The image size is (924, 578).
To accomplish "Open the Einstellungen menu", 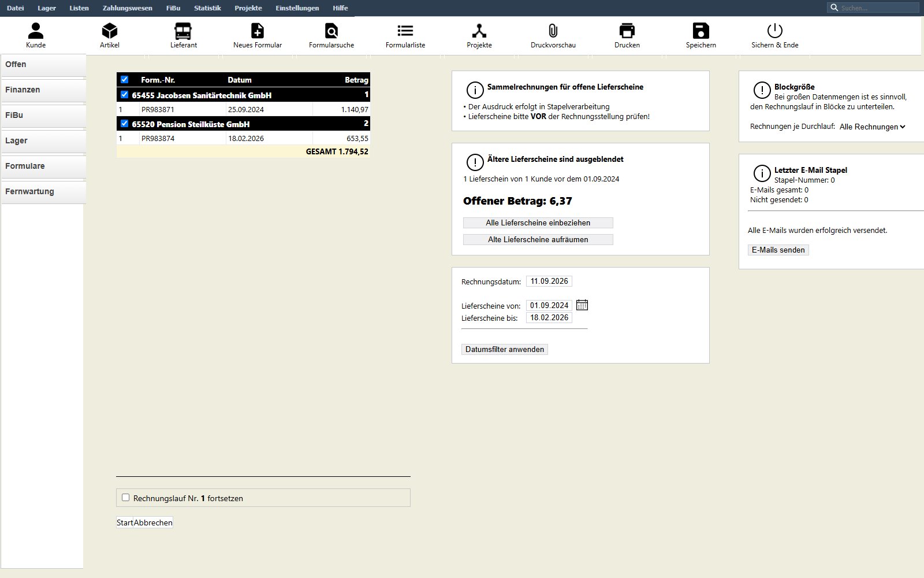I will (297, 8).
